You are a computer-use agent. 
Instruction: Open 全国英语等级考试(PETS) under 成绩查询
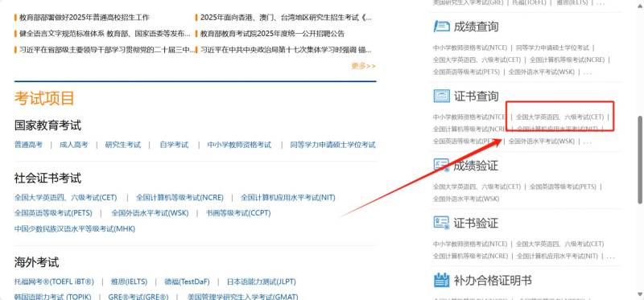(x=466, y=72)
